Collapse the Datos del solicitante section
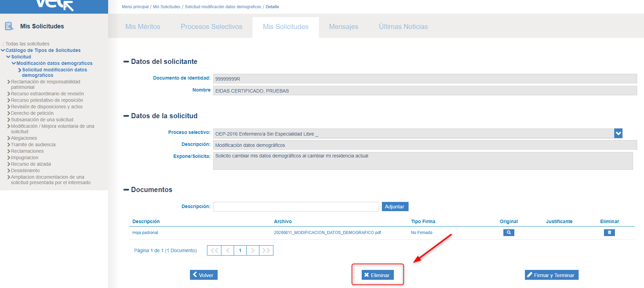Image resolution: width=644 pixels, height=288 pixels. pyautogui.click(x=126, y=62)
